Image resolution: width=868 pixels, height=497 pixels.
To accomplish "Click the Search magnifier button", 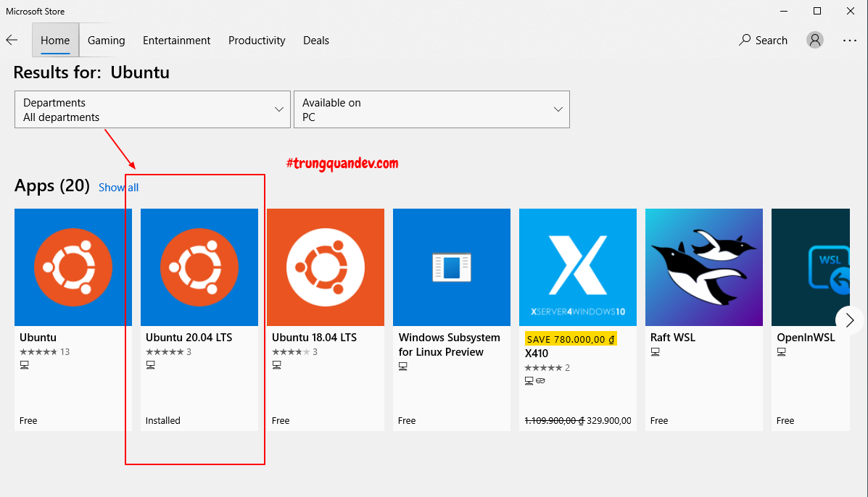I will click(763, 40).
